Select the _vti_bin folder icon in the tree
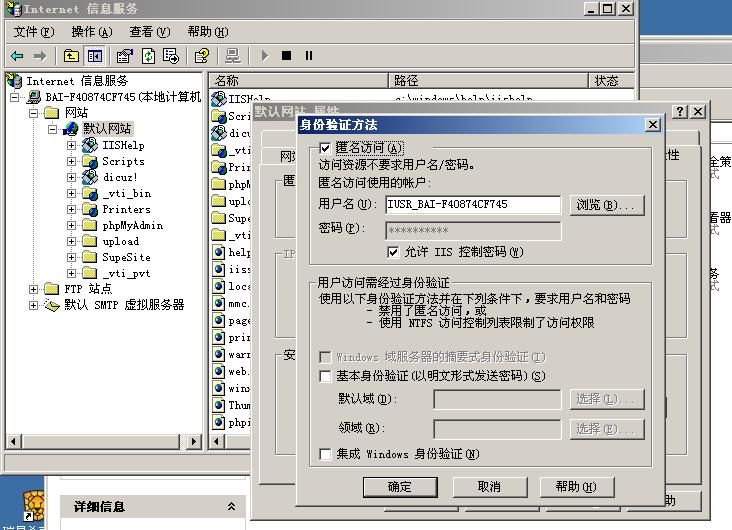This screenshot has height=530, width=732. point(90,193)
